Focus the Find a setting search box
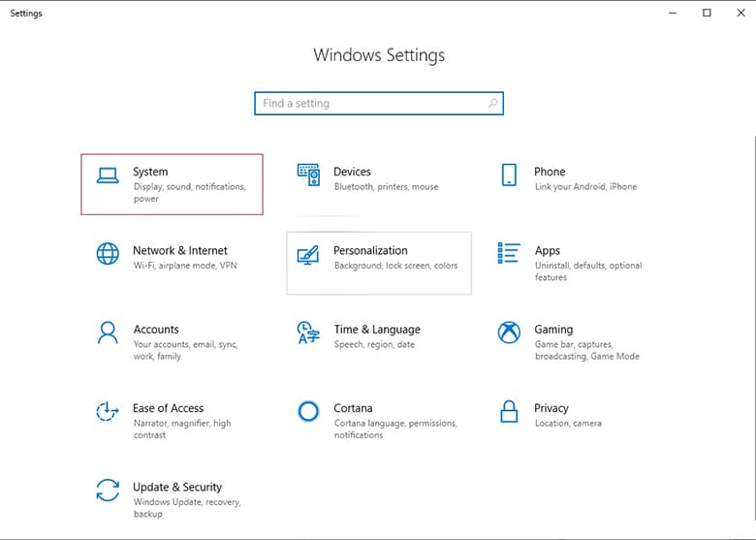This screenshot has width=756, height=540. pos(379,103)
